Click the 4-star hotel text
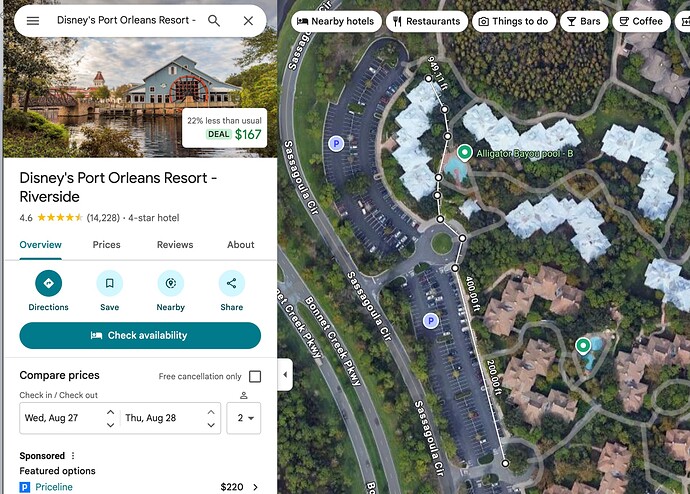This screenshot has width=690, height=494. (154, 218)
